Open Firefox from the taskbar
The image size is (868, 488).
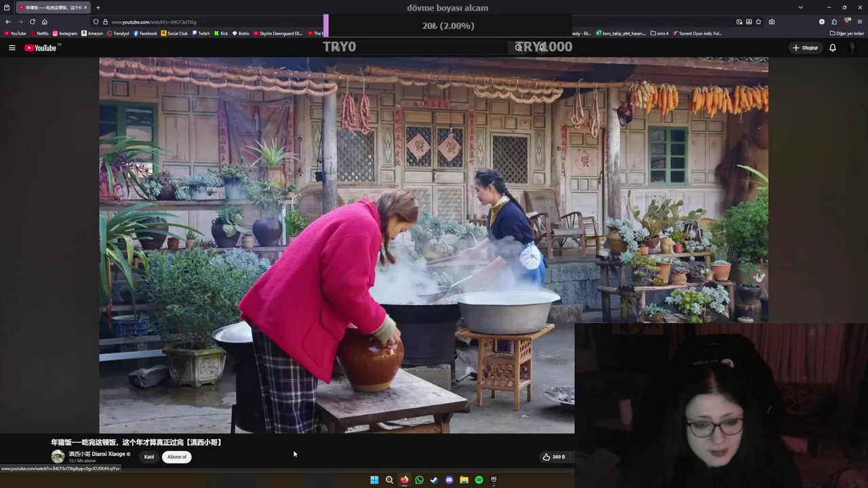pyautogui.click(x=404, y=480)
